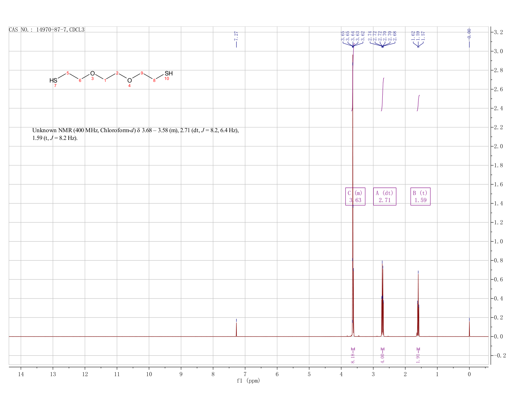Click oxygen atom 4 in the molecule
The height and width of the screenshot is (411, 532).
(129, 81)
